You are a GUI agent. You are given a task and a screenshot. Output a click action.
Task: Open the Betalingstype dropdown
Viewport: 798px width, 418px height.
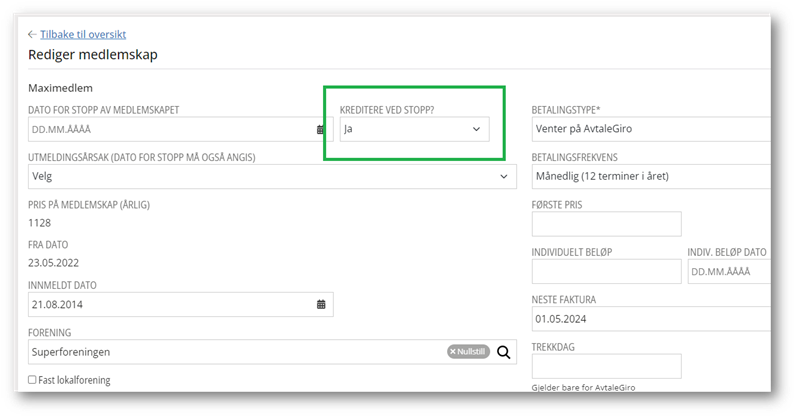[650, 129]
